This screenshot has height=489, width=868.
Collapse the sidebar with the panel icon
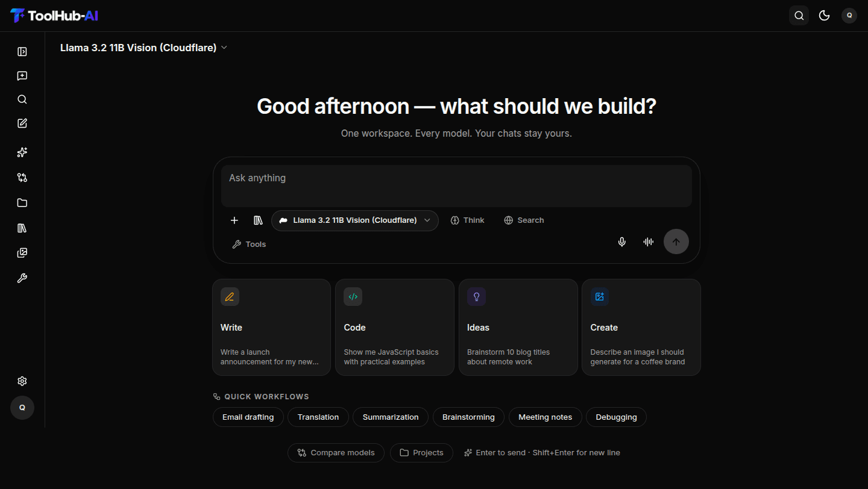click(22, 52)
